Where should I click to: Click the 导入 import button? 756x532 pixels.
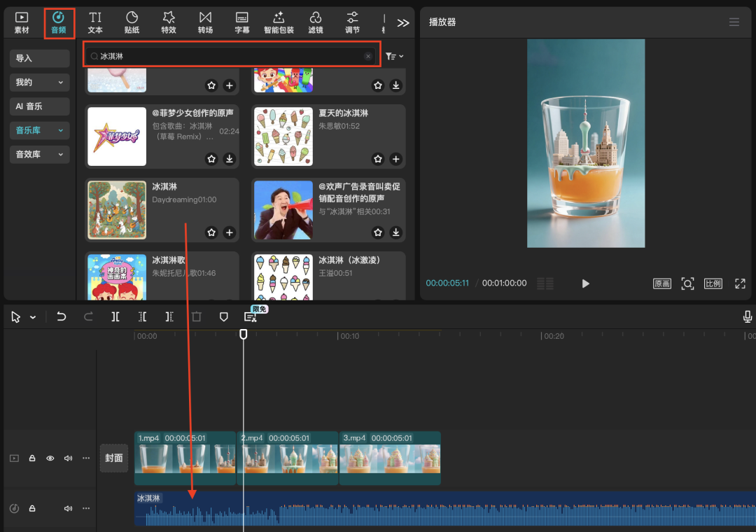40,59
